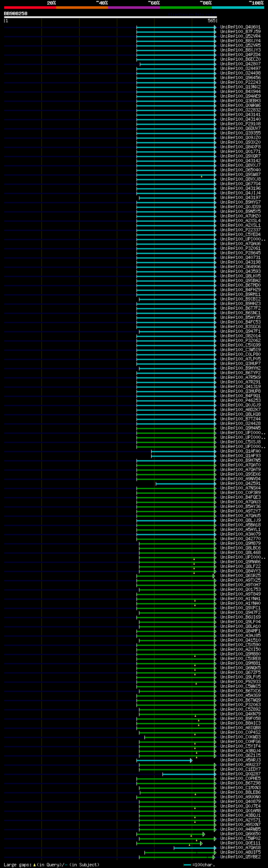Open hit UniRef100_Q42807
The height and width of the screenshot is (868, 268).
coord(240,64)
